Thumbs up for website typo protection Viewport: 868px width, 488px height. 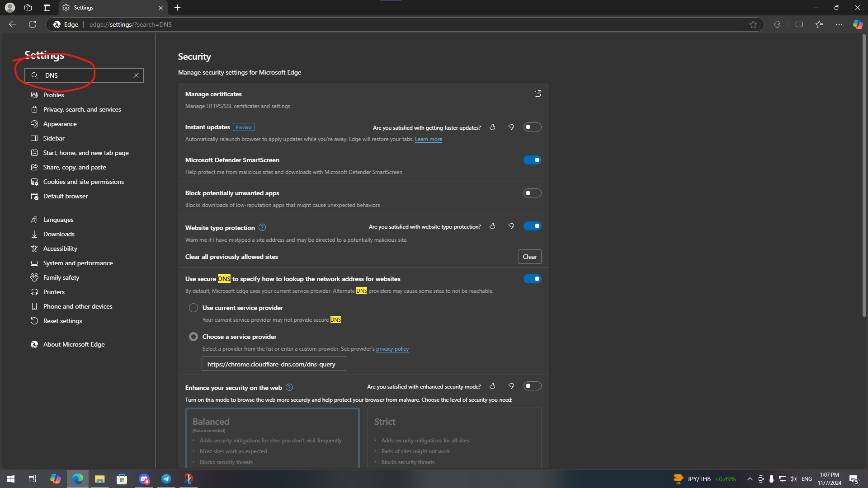492,226
